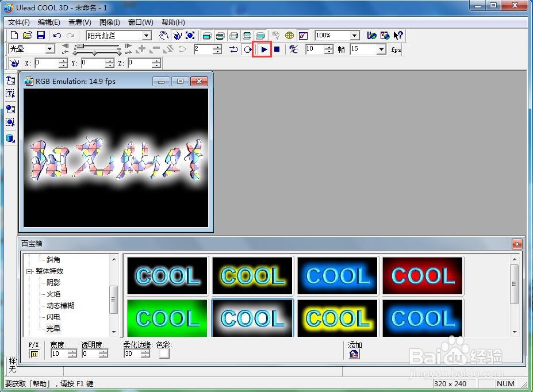Screen dimensions: 533x392
Task: Select the Move Object hand tool
Action: tap(164, 35)
